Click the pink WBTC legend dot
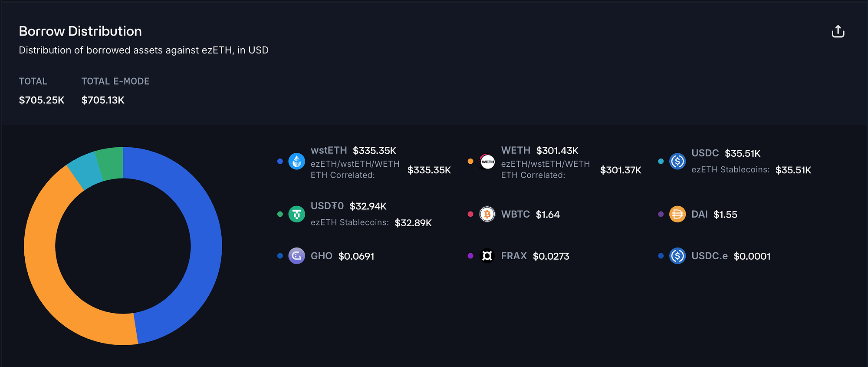Image resolution: width=868 pixels, height=367 pixels. (470, 214)
